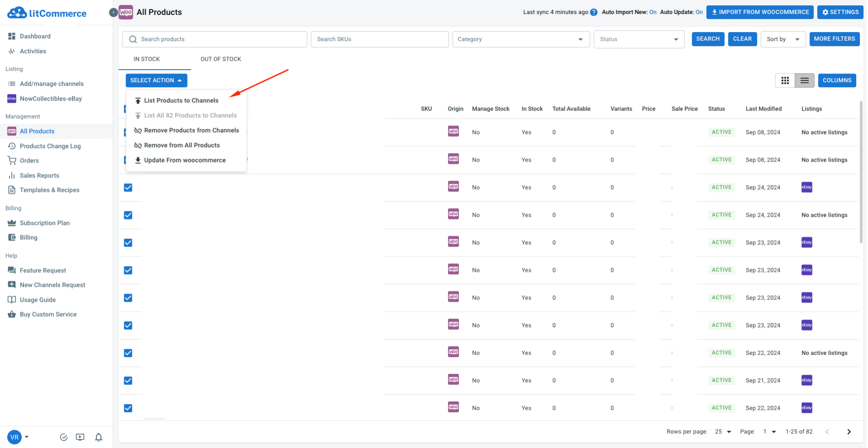Open the Rows per page dropdown
Viewport: 868px width, 448px height.
(x=722, y=432)
